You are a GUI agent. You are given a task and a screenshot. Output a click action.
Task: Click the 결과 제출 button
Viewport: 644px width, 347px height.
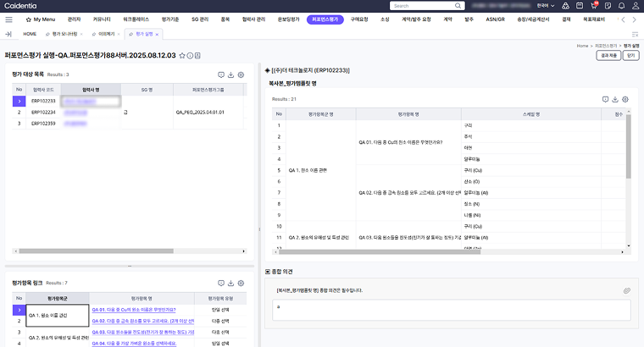pyautogui.click(x=608, y=54)
